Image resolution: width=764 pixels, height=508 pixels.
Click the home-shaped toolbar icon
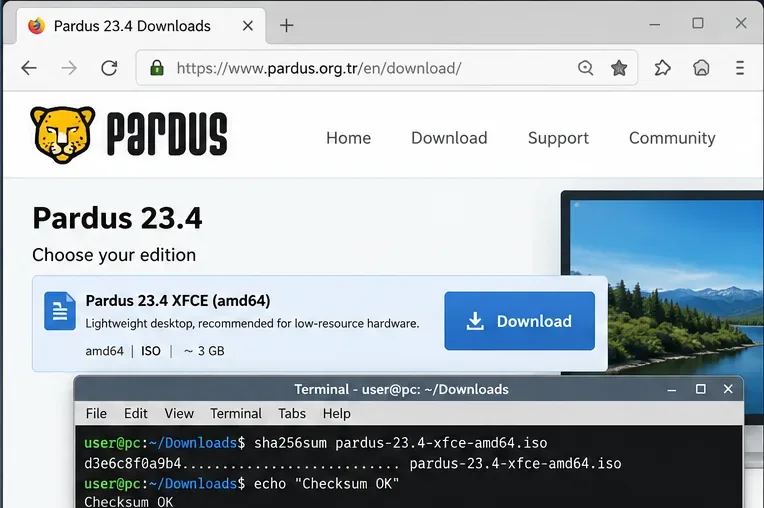coord(701,68)
